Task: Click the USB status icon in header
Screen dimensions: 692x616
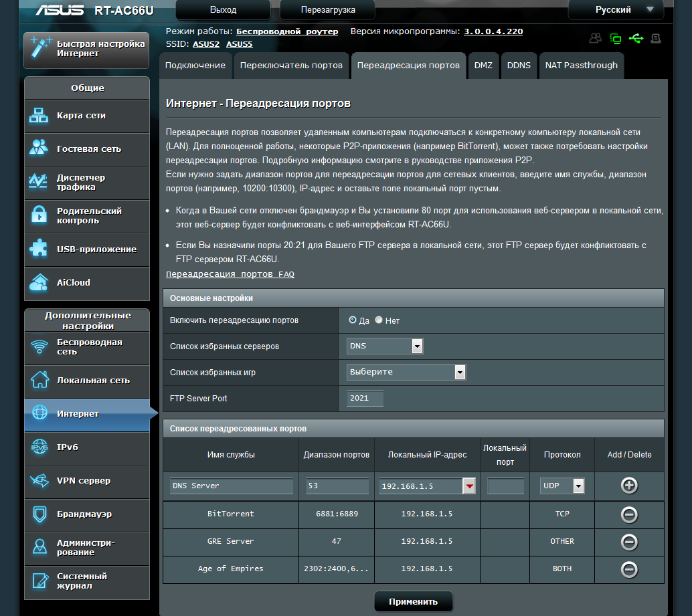Action: [x=636, y=38]
